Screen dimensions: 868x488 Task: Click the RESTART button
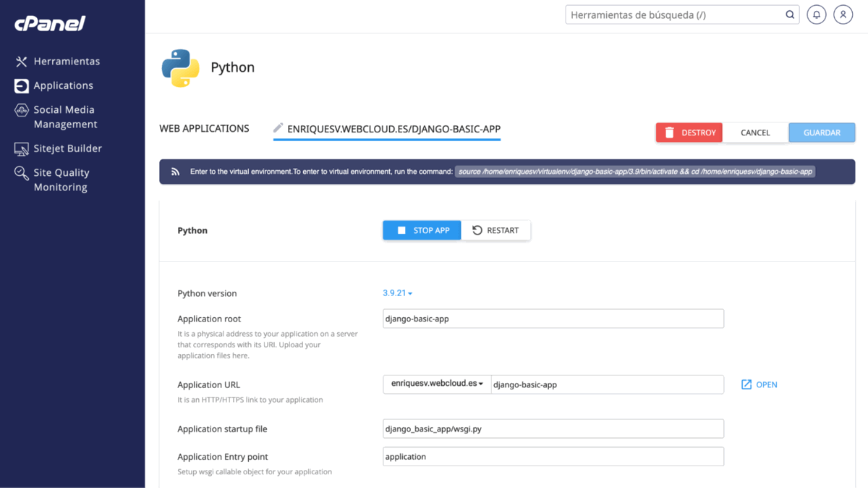point(495,230)
